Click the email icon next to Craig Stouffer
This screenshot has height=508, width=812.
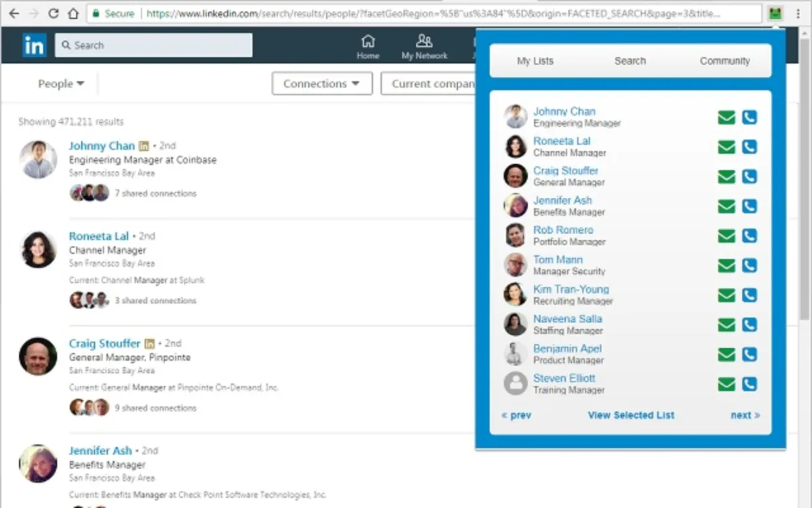(x=726, y=177)
